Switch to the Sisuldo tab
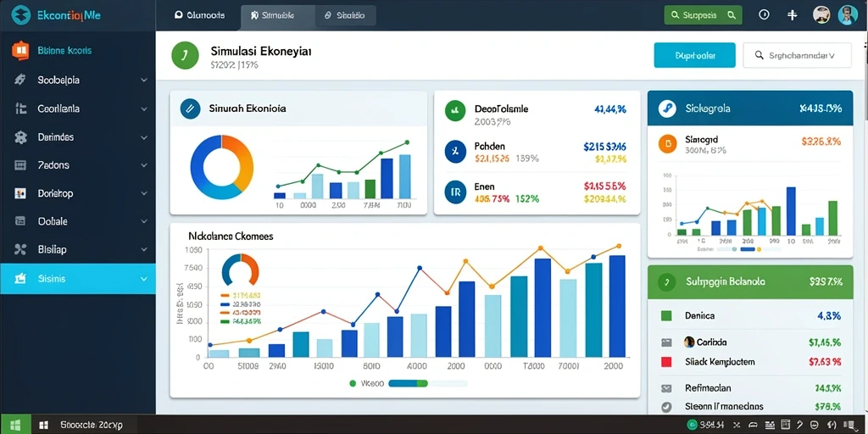Screen dimensions: 868x434 (346, 15)
